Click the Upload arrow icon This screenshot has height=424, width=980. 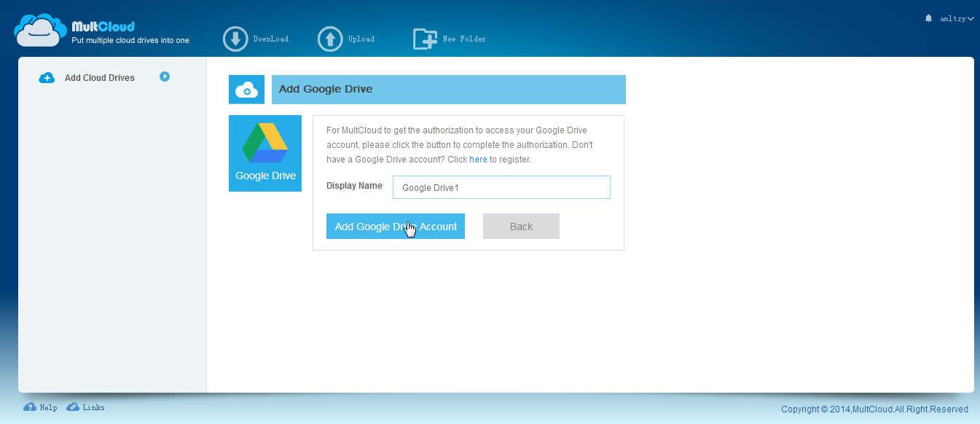pyautogui.click(x=330, y=39)
